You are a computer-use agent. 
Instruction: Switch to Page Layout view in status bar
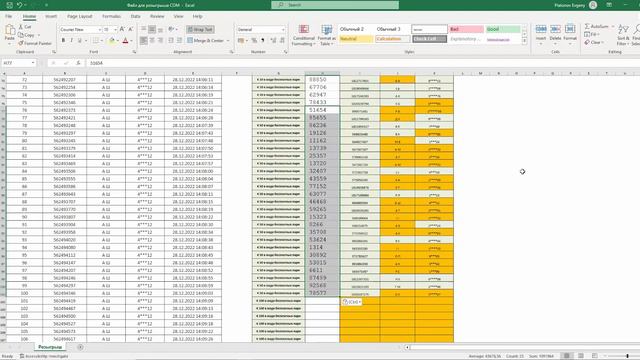click(581, 356)
